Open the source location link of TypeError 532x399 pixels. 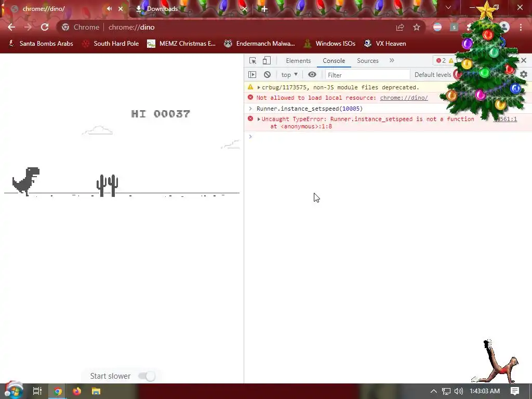pos(505,119)
